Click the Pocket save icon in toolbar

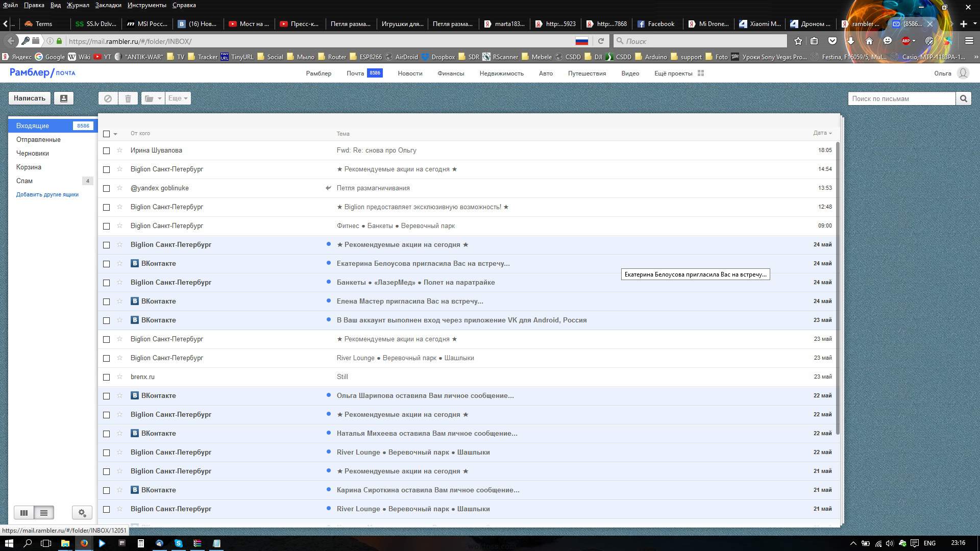coord(832,41)
